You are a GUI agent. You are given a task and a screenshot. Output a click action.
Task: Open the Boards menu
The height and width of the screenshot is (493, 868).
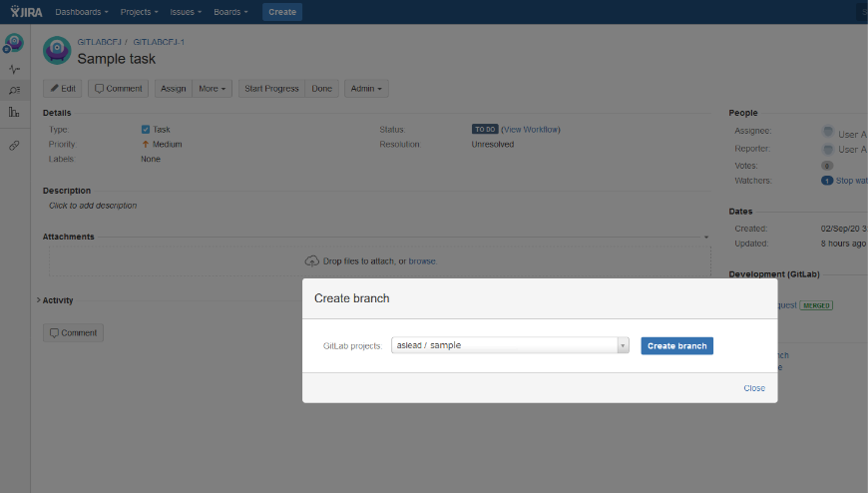click(230, 12)
